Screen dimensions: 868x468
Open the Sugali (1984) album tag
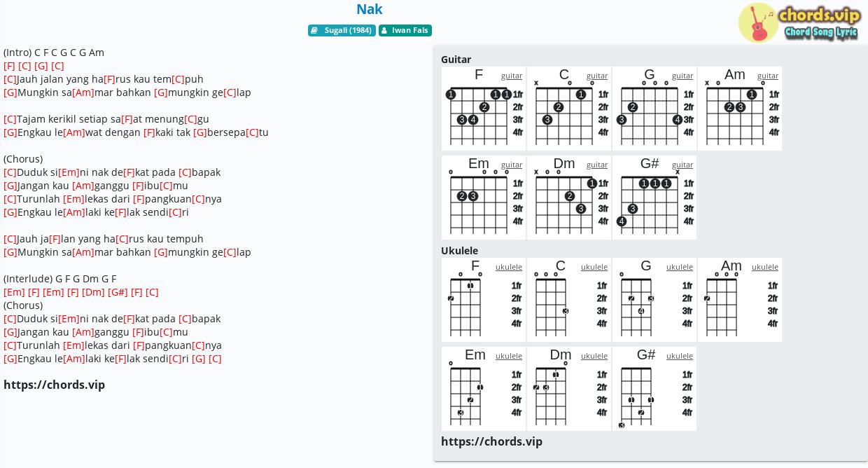click(x=342, y=31)
